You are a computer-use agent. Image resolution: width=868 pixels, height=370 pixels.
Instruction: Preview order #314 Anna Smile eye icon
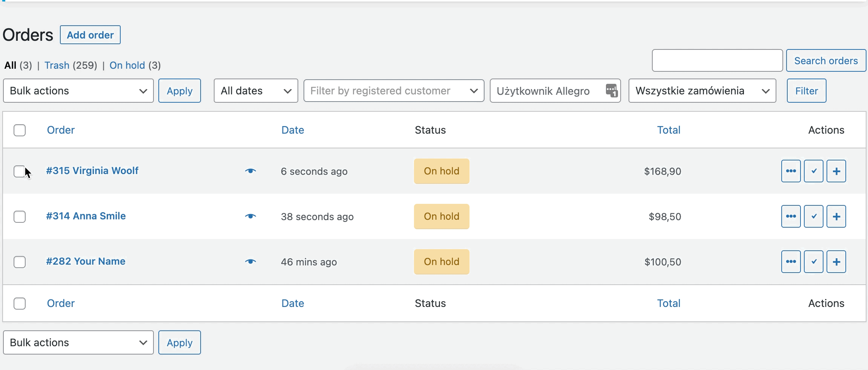coord(250,216)
